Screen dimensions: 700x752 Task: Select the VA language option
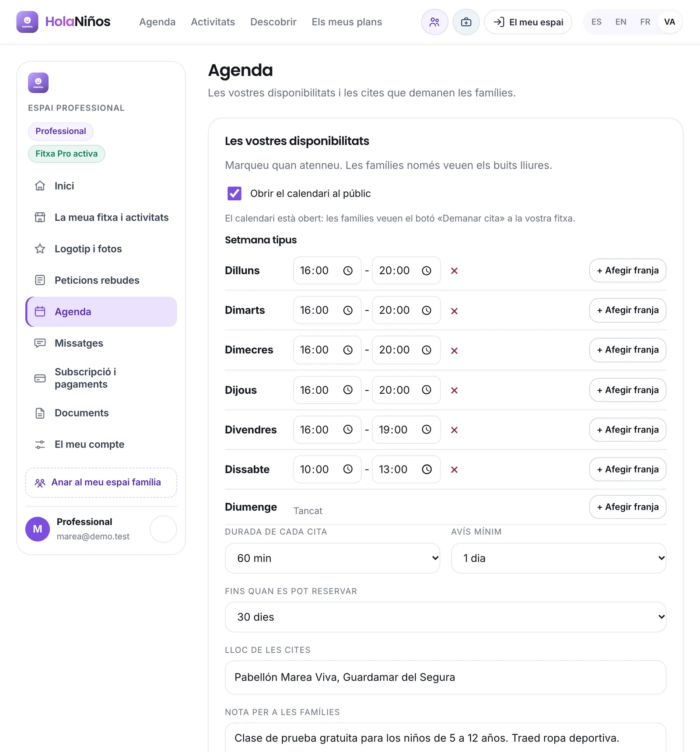tap(669, 22)
